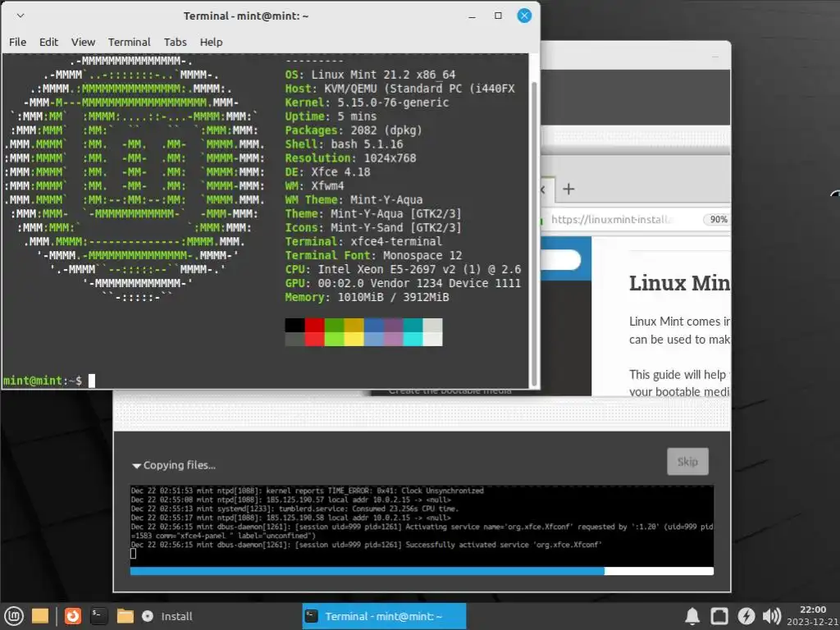Launch Firefox from the taskbar
840x630 pixels.
(73, 616)
